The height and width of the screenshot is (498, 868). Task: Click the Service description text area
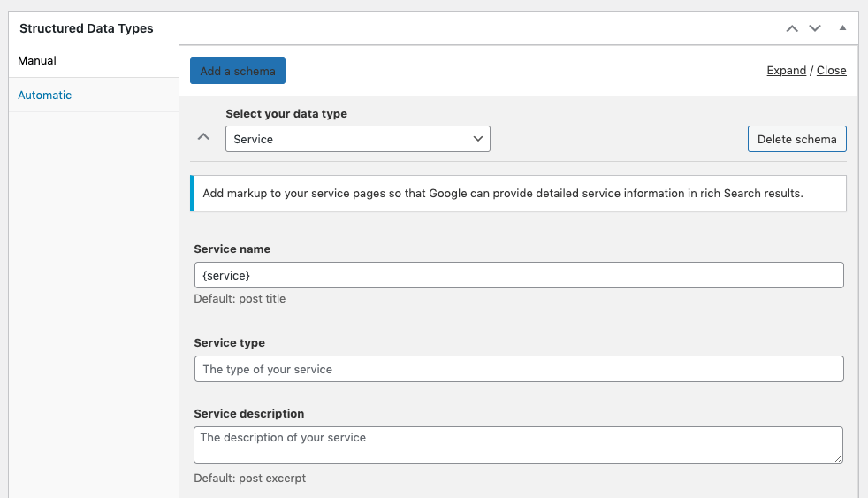pos(518,444)
